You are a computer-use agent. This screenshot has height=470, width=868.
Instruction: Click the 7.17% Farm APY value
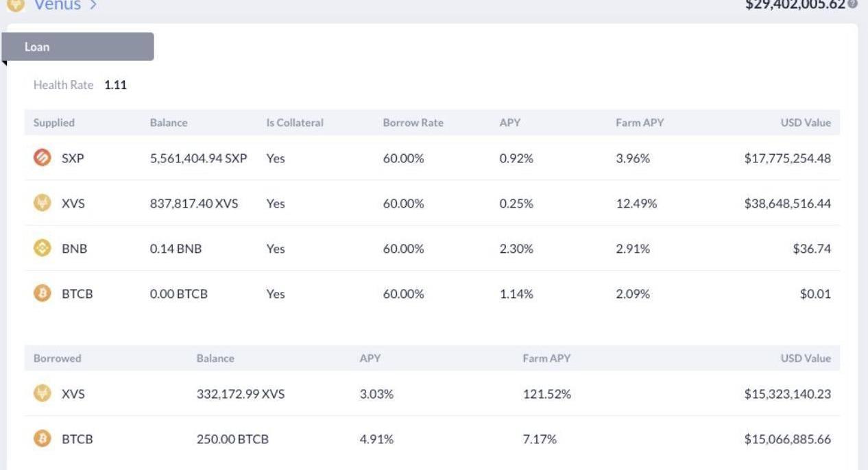(x=540, y=439)
